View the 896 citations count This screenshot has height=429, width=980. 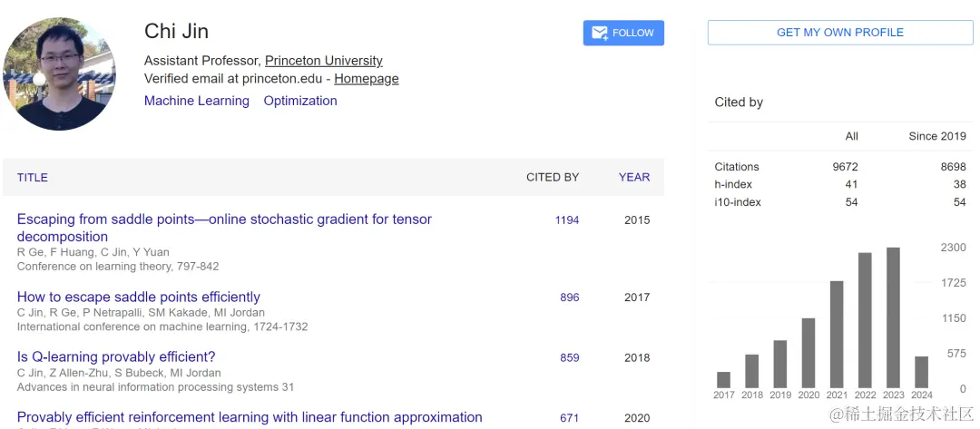(x=570, y=297)
